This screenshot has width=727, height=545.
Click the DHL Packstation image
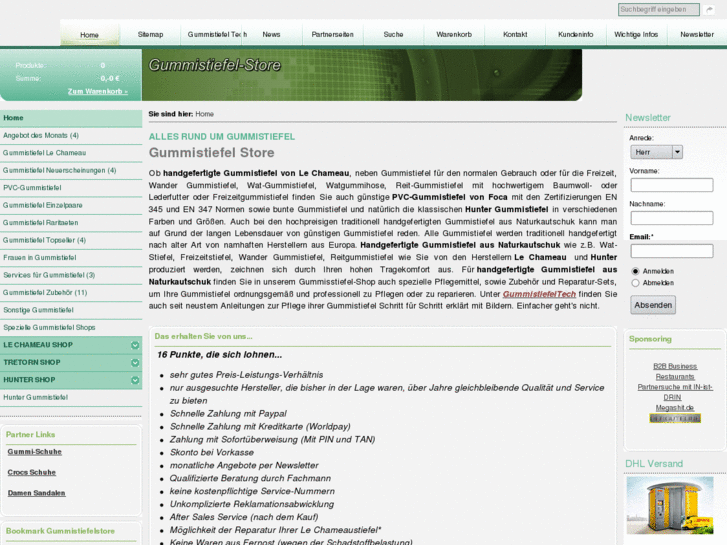[670, 506]
